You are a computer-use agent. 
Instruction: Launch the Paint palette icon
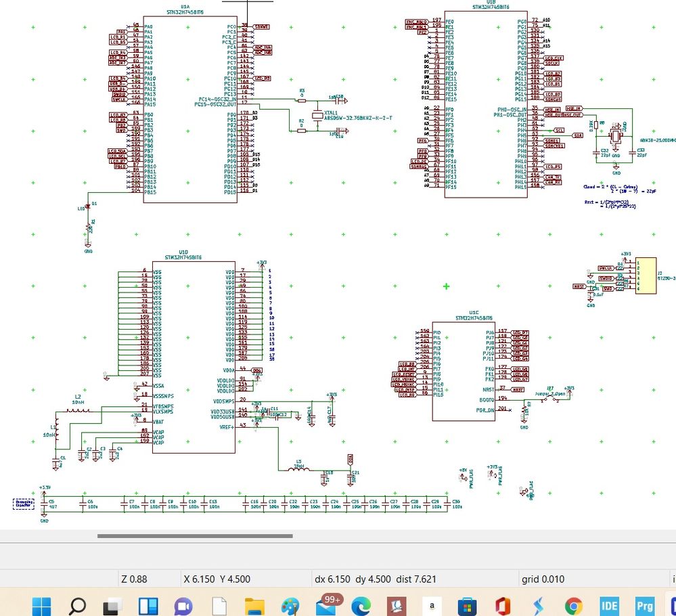[x=290, y=607]
